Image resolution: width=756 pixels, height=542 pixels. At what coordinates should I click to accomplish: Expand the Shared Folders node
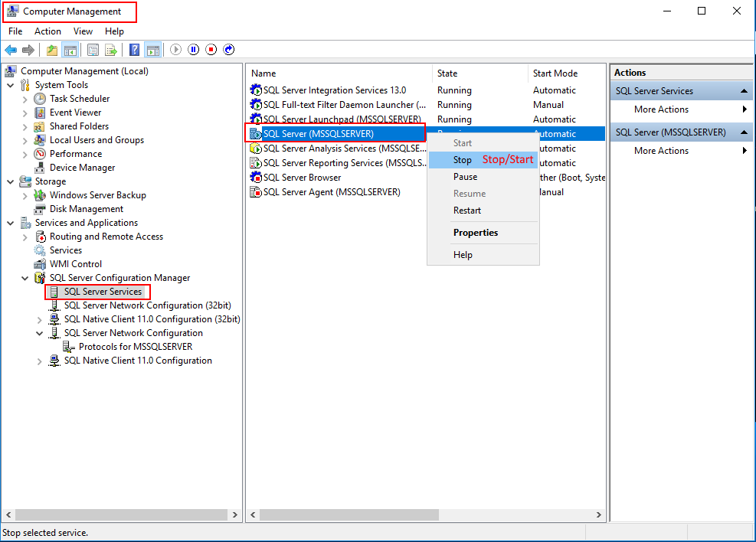tap(25, 127)
